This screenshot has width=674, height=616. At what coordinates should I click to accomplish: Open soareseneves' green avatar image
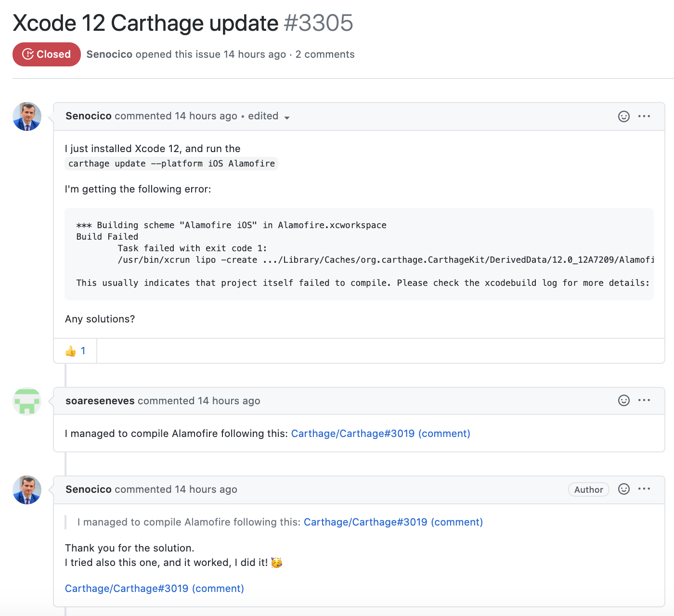27,401
